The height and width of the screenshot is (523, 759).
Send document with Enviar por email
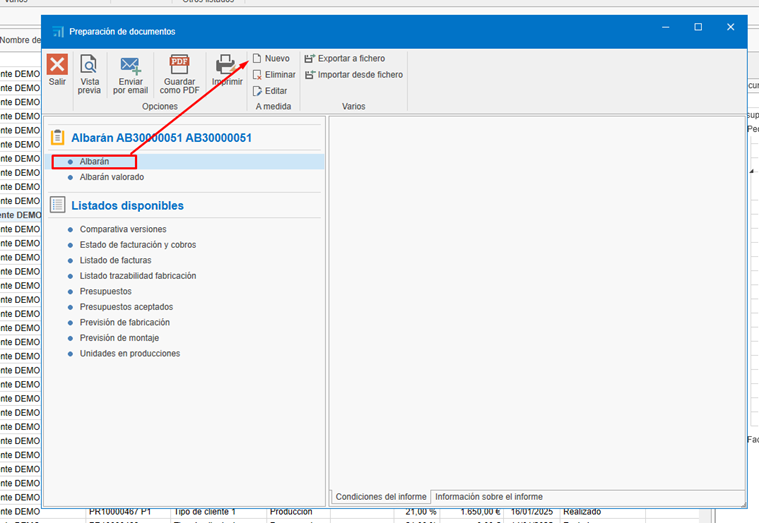[x=130, y=74]
